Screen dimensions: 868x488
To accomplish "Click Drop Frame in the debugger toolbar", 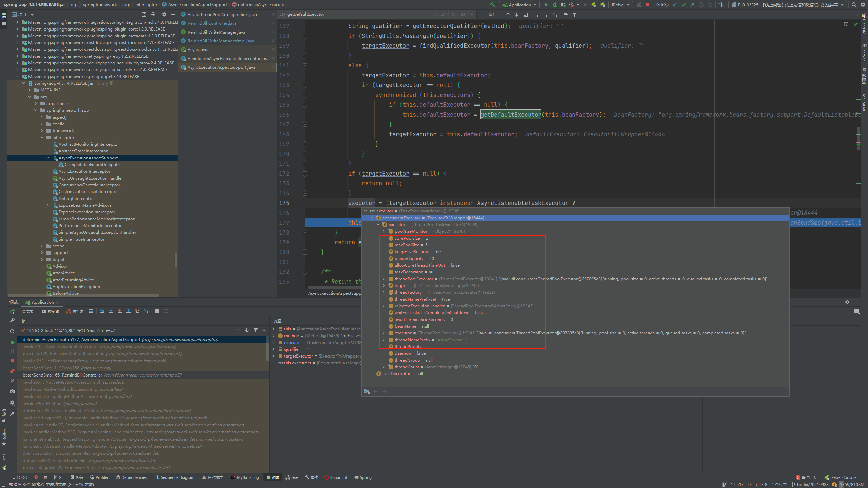I will 137,311.
